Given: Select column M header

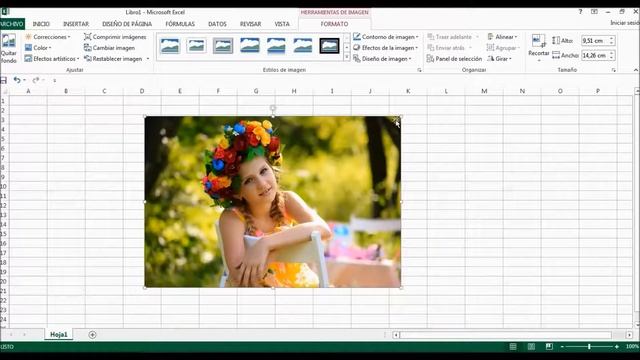Looking at the screenshot, I should click(x=484, y=91).
